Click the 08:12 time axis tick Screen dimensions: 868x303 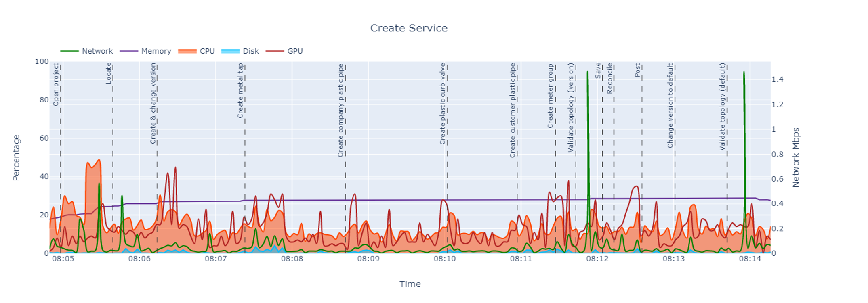pos(597,259)
